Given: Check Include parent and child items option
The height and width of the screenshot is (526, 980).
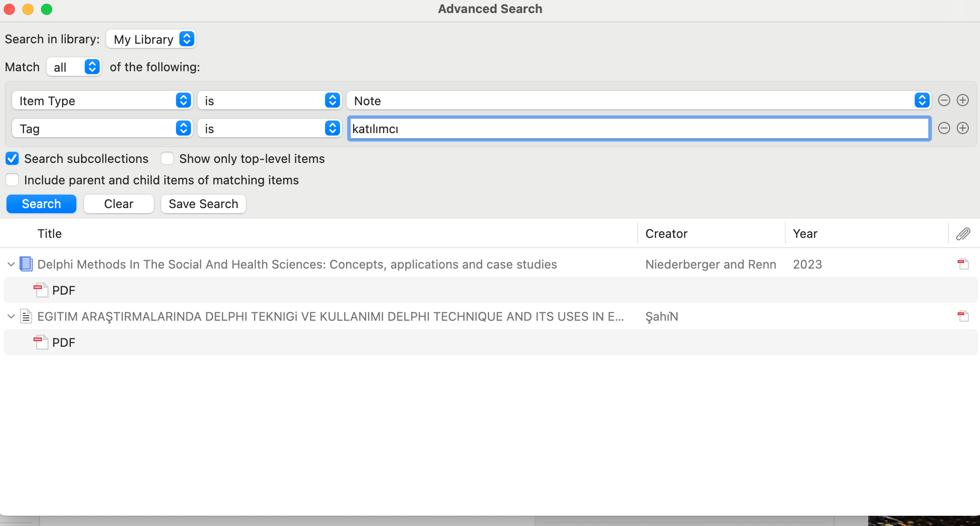Looking at the screenshot, I should click(x=12, y=180).
